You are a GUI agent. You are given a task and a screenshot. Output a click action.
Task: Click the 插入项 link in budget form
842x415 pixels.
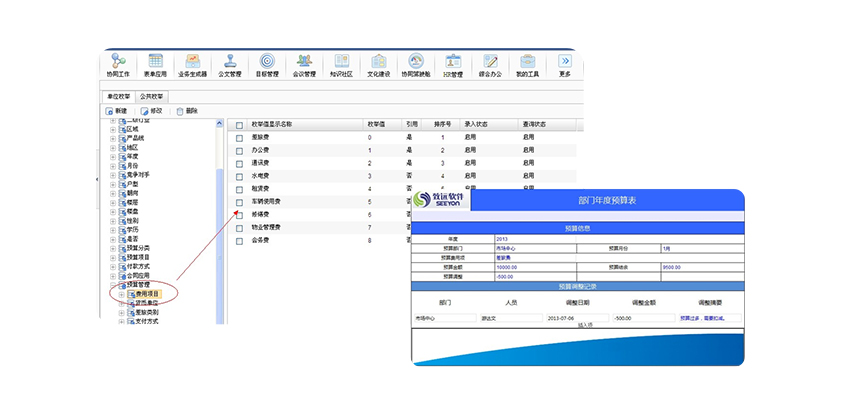tap(584, 325)
